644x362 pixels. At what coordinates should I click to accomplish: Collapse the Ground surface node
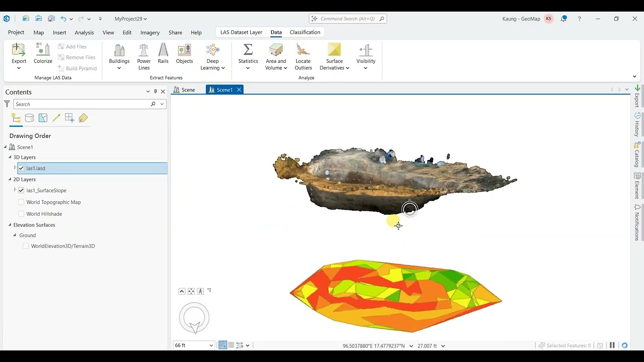(15, 235)
